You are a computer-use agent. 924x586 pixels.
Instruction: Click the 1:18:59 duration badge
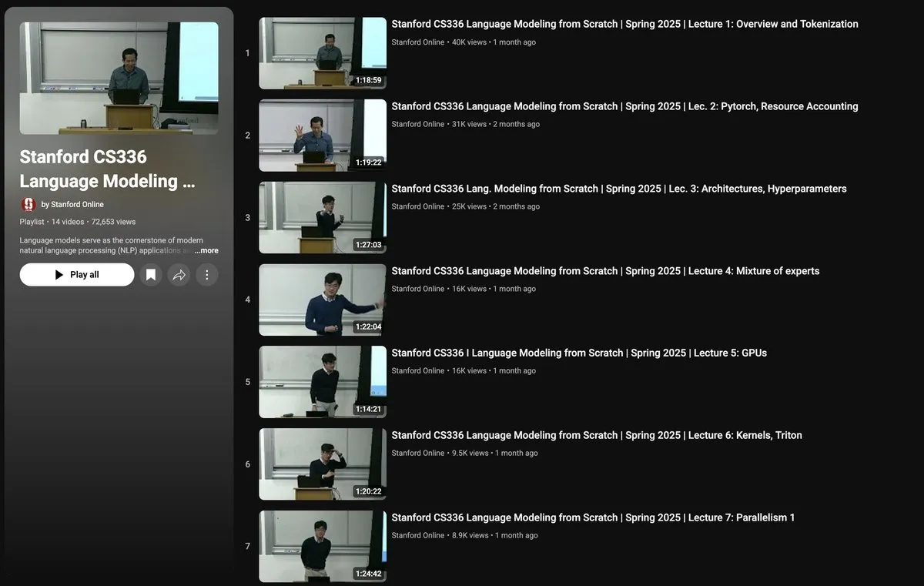pyautogui.click(x=369, y=80)
